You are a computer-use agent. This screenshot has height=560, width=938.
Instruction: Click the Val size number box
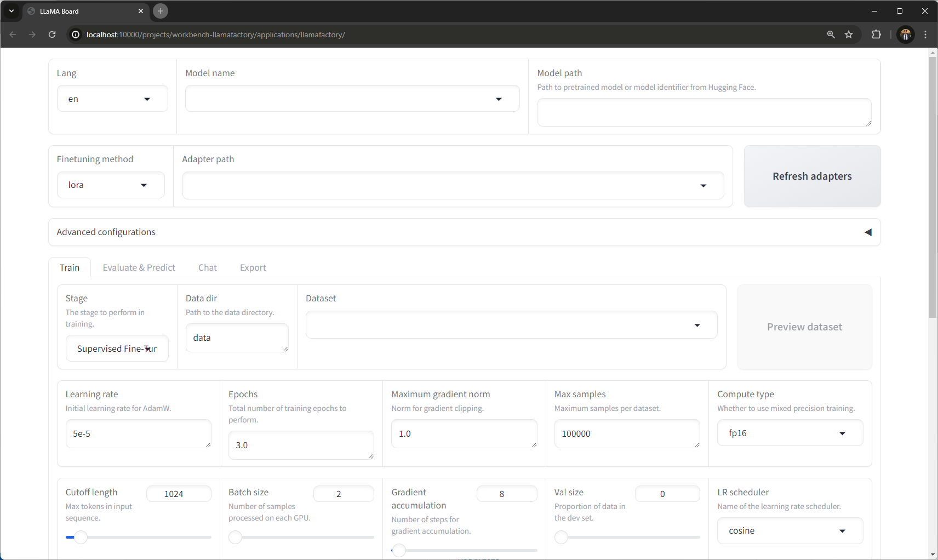point(667,494)
